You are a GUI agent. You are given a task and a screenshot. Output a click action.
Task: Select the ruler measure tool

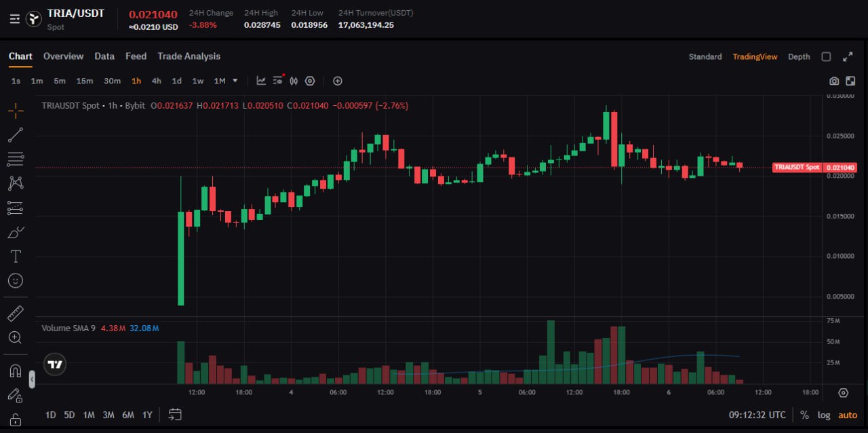click(15, 313)
